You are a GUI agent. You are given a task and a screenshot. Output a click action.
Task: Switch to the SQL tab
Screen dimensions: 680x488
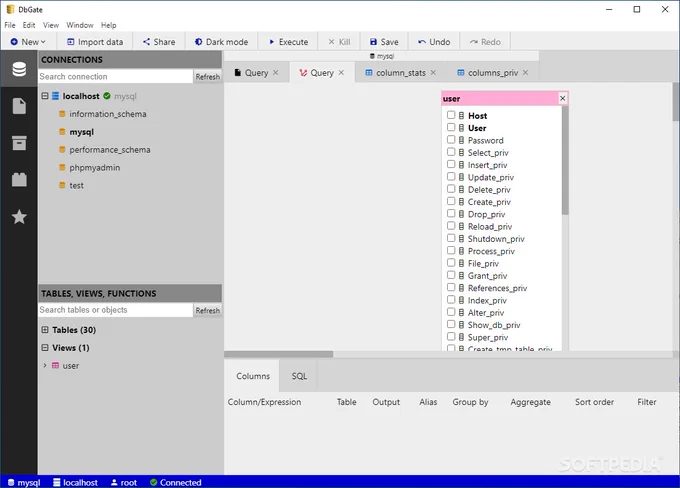(299, 376)
